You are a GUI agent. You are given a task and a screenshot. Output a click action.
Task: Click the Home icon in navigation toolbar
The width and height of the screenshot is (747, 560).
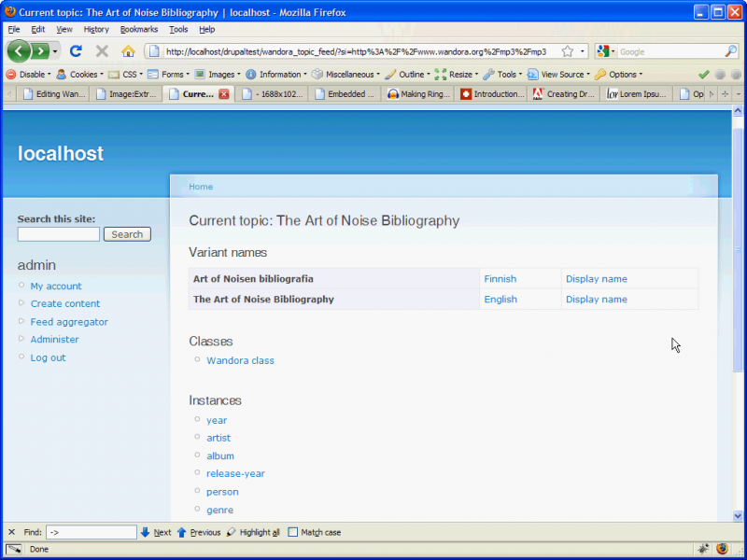point(128,51)
